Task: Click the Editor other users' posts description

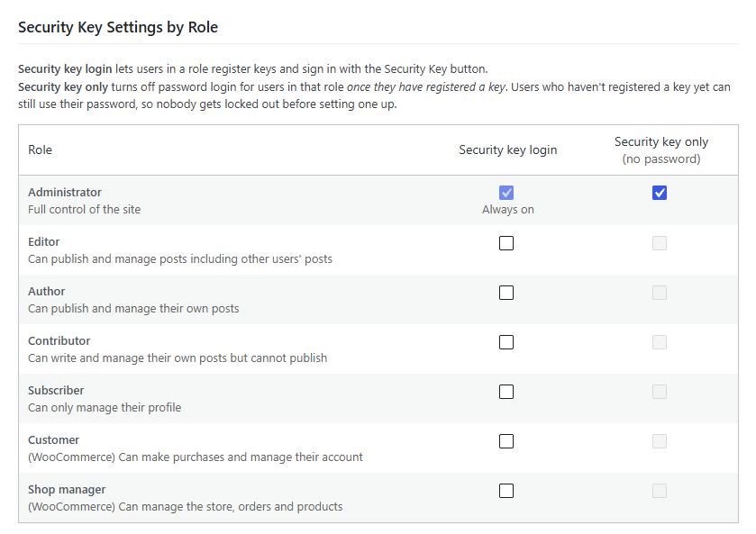Action: click(x=180, y=258)
